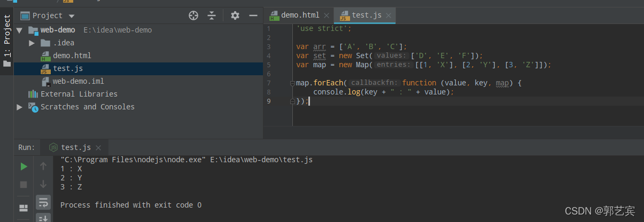The width and height of the screenshot is (644, 222).
Task: Hide the Project panel with the minimize icon
Action: pos(253,16)
